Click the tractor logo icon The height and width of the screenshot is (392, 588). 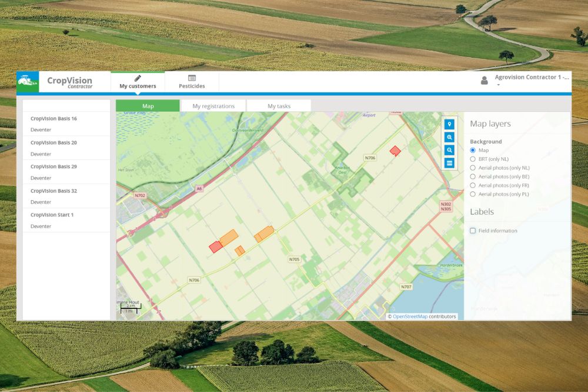click(x=28, y=82)
